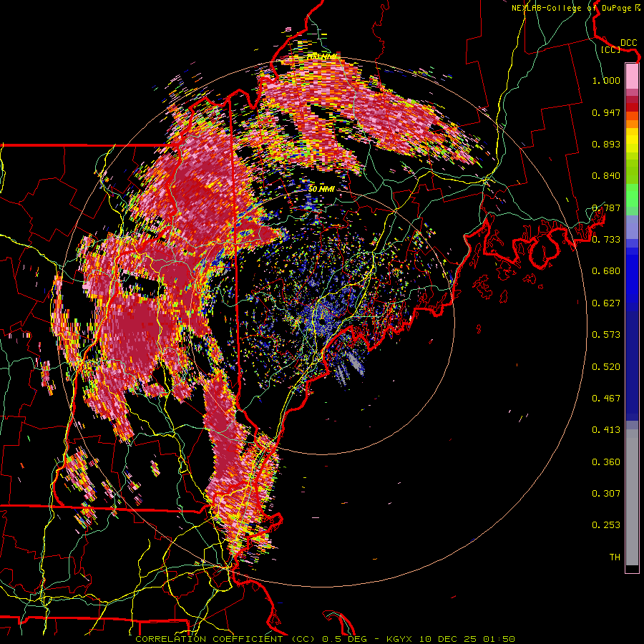Pick the gray color bar segment
This screenshot has width=644, height=644.
tap(632, 497)
